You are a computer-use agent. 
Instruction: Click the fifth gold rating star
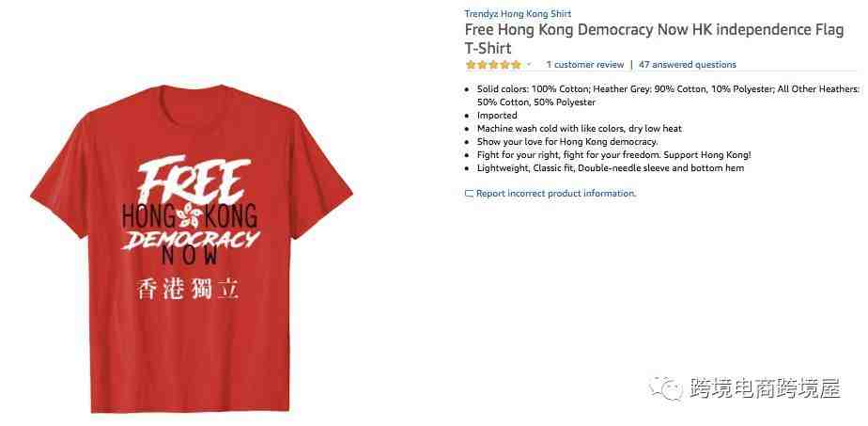tap(516, 65)
